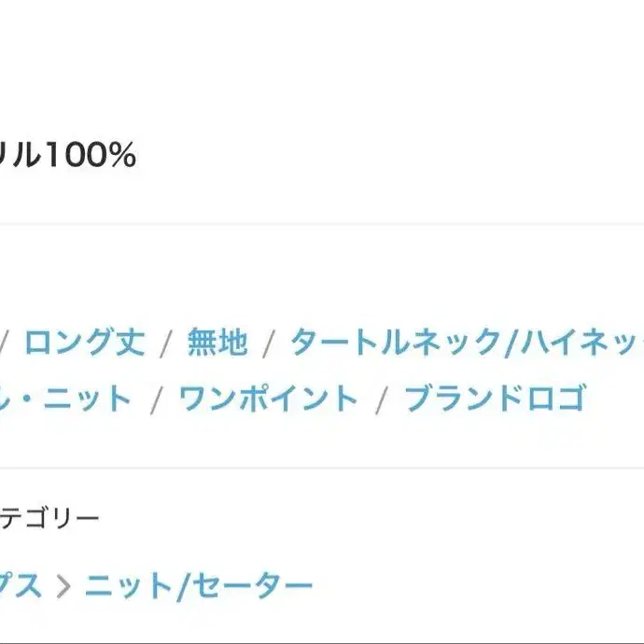Open the ロング丈 tag link

[84, 342]
